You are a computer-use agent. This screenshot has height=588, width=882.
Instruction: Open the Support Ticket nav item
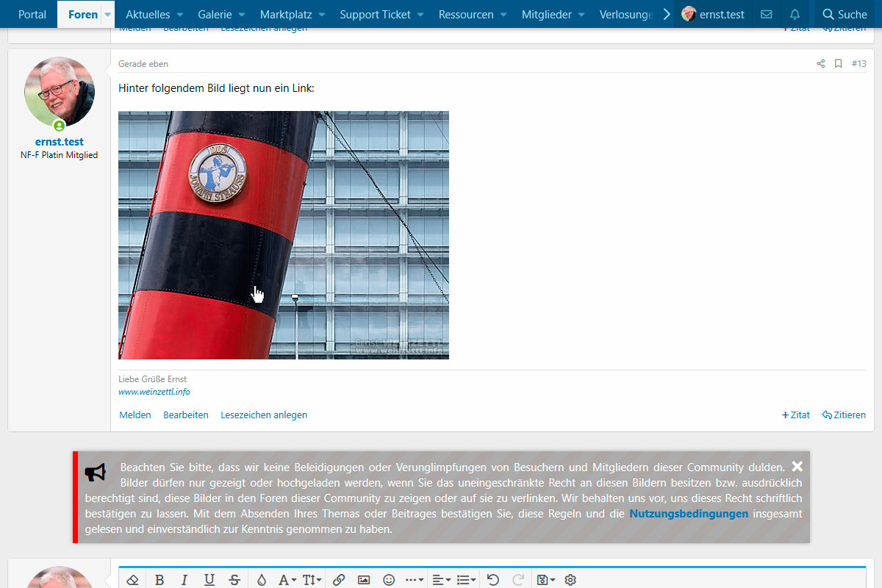point(376,14)
